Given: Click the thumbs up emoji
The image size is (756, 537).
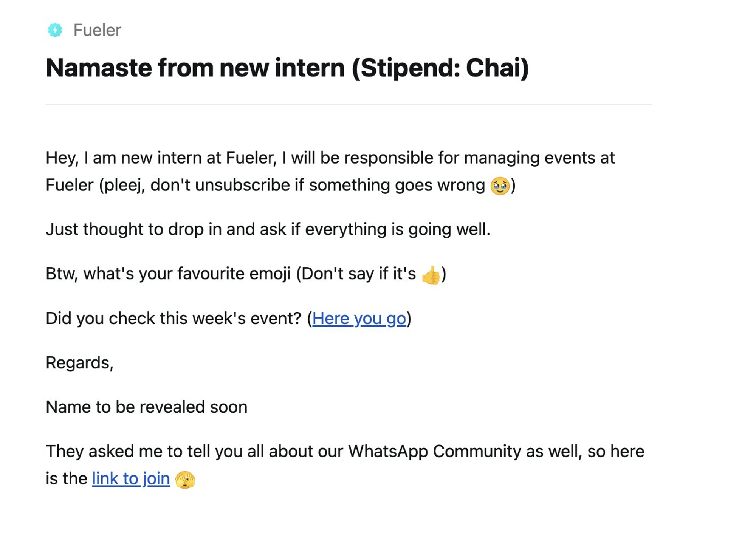Looking at the screenshot, I should click(x=431, y=274).
